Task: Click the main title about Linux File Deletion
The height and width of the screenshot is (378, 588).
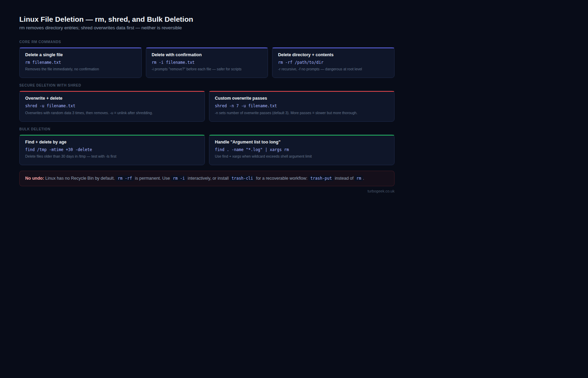Action: coord(106,19)
